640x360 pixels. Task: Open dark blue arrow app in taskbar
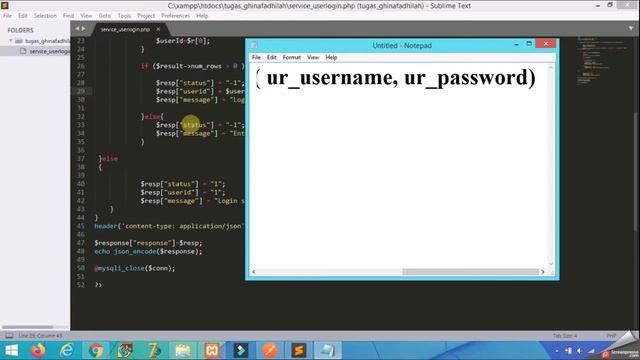pyautogui.click(x=241, y=351)
